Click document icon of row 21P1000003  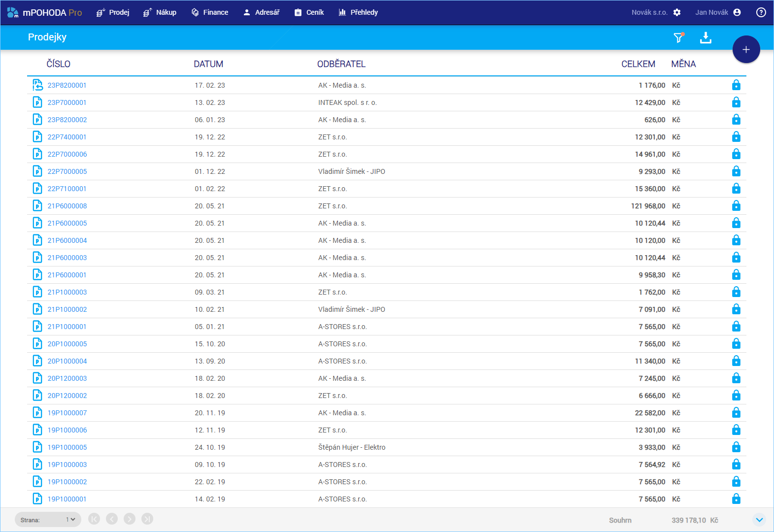point(37,292)
